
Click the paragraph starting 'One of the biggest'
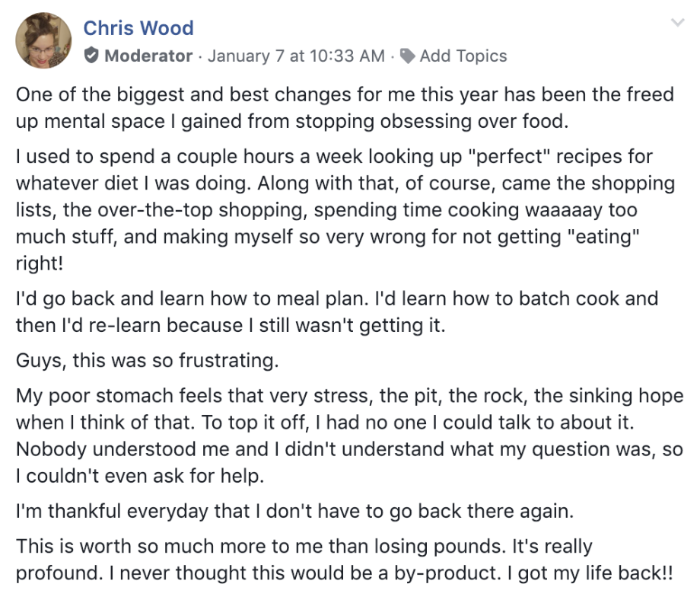tap(345, 108)
